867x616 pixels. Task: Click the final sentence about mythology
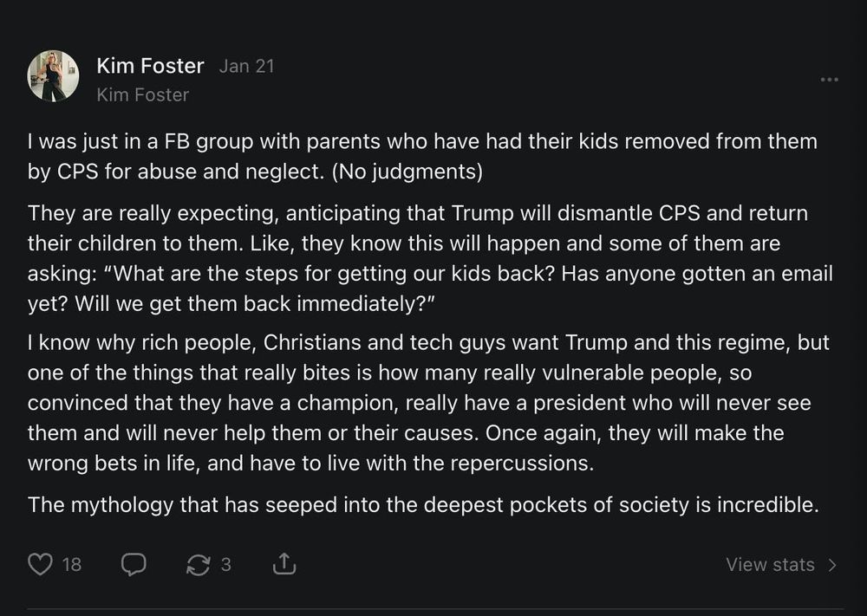423,504
